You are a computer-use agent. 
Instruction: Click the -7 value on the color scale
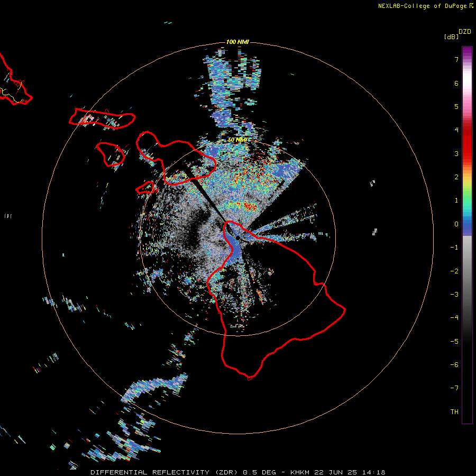454,388
